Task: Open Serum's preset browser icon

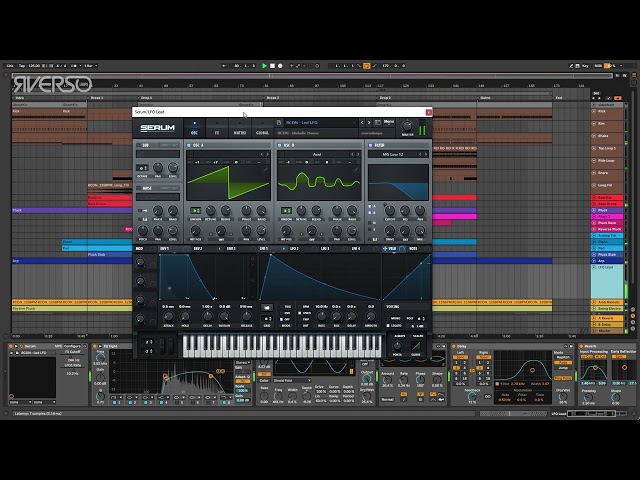Action: click(x=378, y=122)
